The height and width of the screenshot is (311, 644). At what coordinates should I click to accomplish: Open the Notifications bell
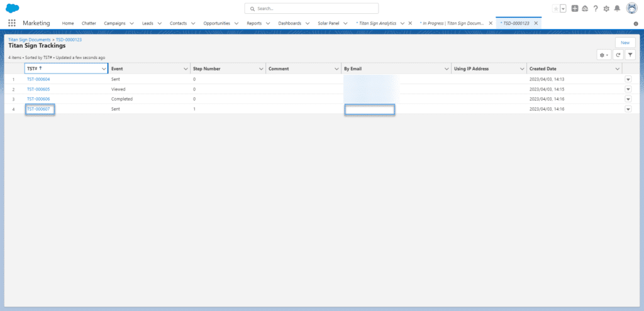click(617, 8)
